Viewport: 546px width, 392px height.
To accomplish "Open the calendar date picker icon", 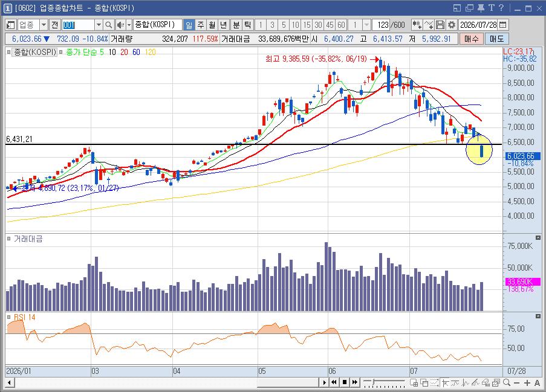I will coord(503,25).
